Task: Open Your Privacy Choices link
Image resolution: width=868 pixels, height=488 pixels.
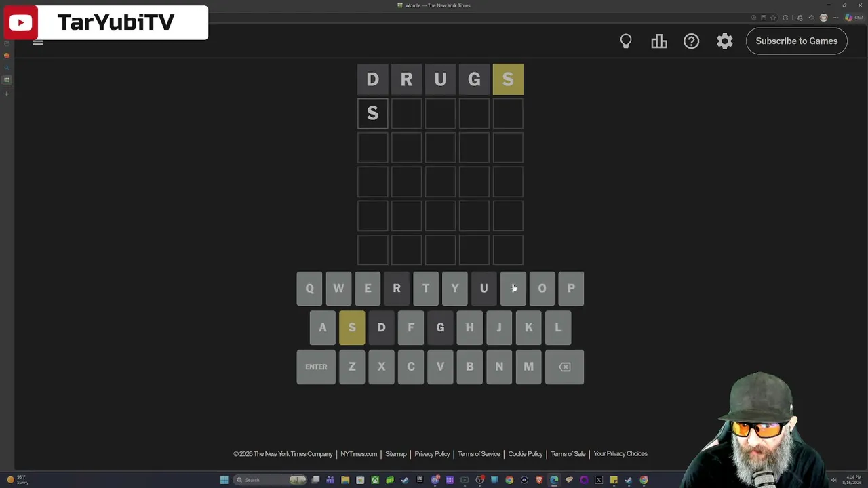Action: [x=620, y=454]
